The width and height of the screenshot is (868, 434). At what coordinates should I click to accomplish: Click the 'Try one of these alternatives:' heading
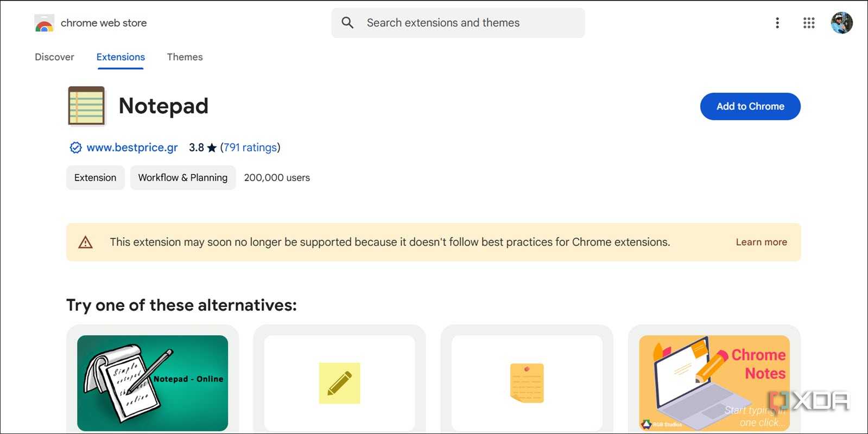(181, 305)
